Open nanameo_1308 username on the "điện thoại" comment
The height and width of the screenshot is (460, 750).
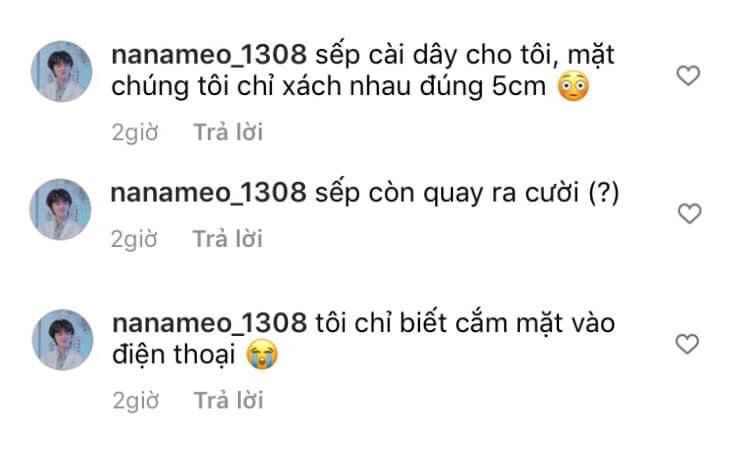[210, 323]
